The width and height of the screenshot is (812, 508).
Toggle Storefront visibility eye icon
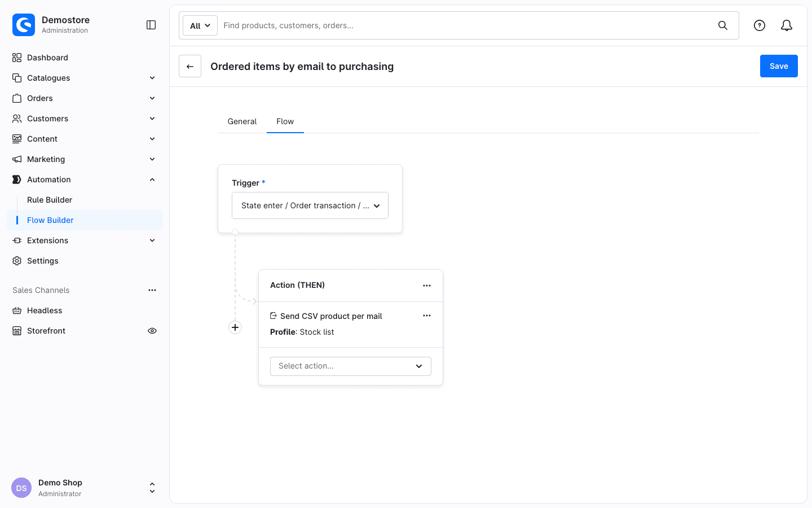tap(152, 331)
